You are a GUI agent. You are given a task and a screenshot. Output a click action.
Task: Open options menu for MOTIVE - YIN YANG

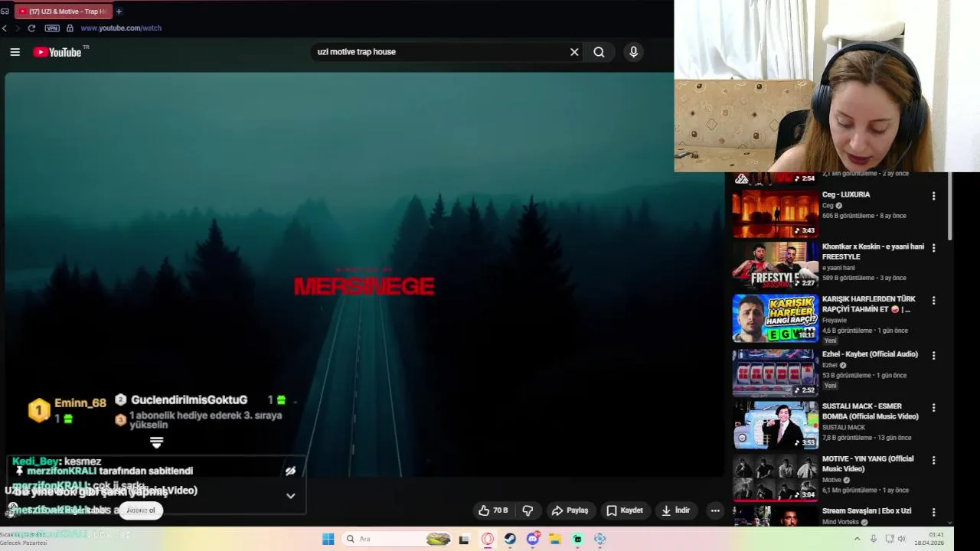click(933, 460)
